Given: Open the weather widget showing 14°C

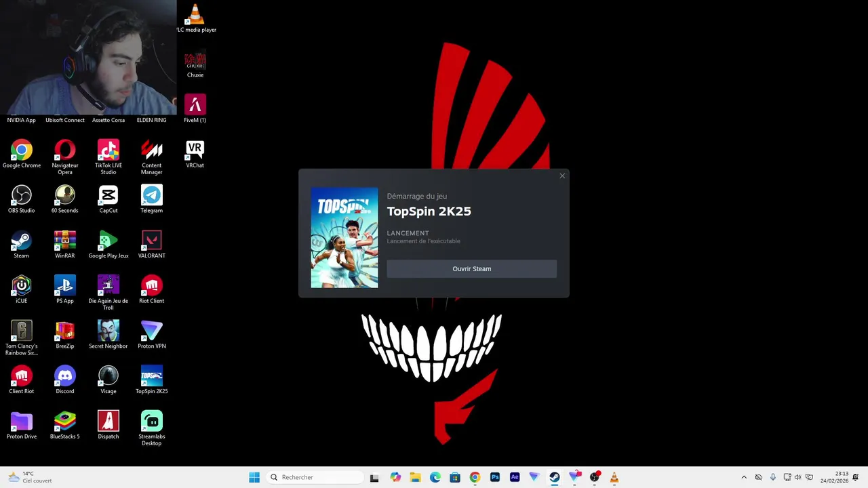Looking at the screenshot, I should (28, 477).
